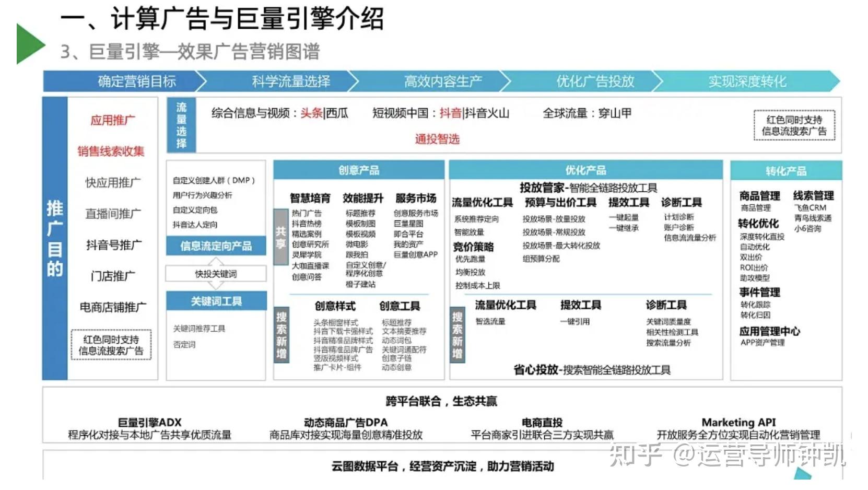Click 即合平台
This screenshot has height=490, width=868.
pos(408,234)
